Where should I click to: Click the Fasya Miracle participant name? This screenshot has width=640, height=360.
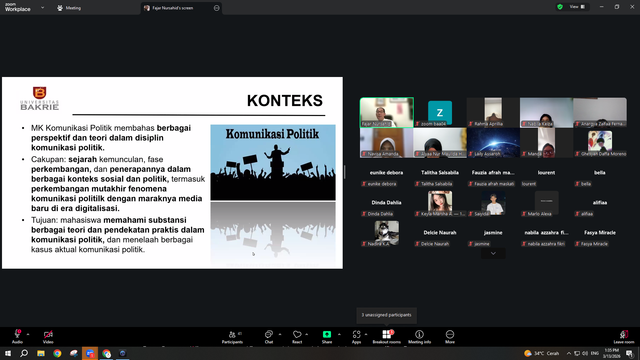click(600, 233)
